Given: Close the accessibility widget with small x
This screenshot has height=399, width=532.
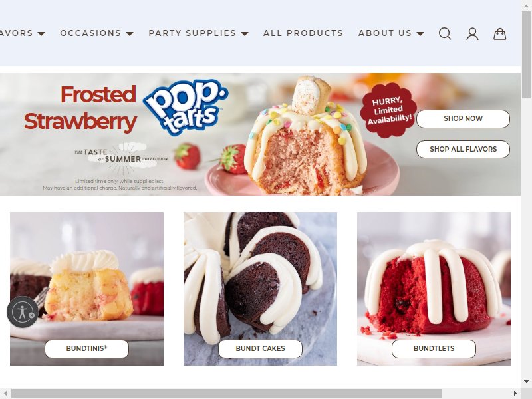Looking at the screenshot, I should [31, 315].
